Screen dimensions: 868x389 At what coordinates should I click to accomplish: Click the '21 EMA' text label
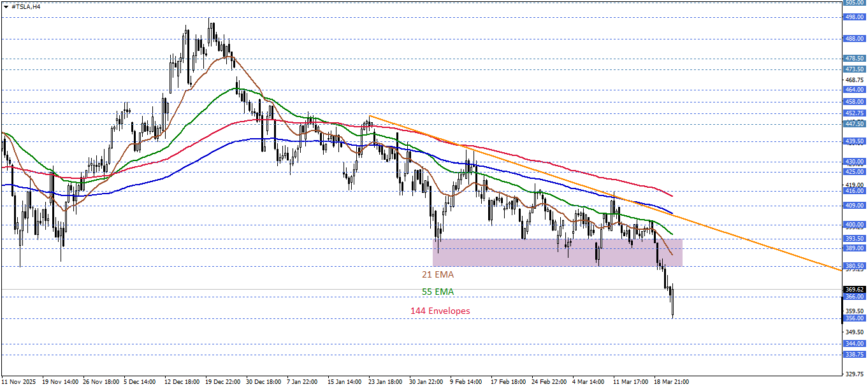pyautogui.click(x=437, y=274)
